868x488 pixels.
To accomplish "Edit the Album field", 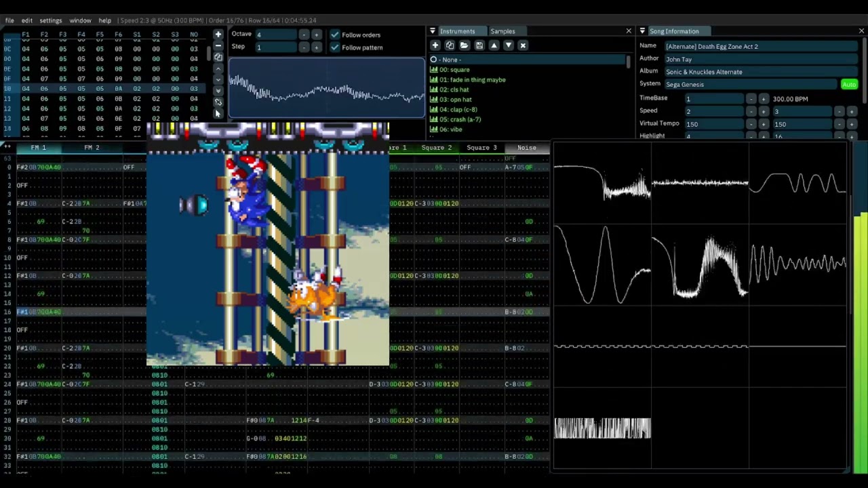I will tap(761, 72).
